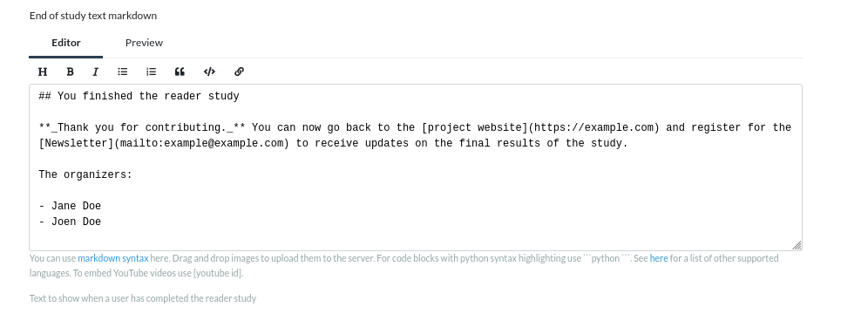Image resolution: width=868 pixels, height=314 pixels.
Task: Insert a bulleted list
Action: [123, 72]
